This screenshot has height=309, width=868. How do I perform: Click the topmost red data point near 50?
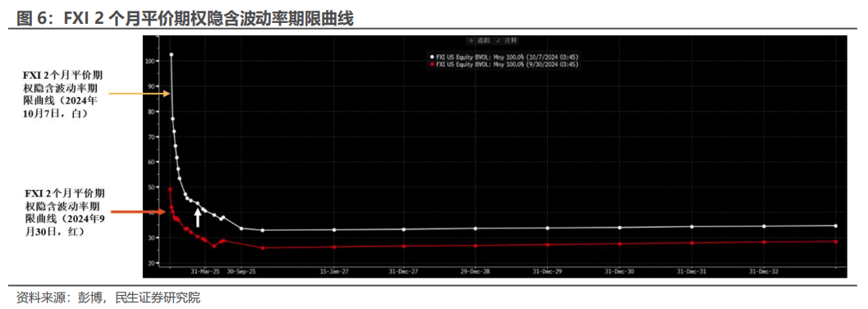[170, 189]
